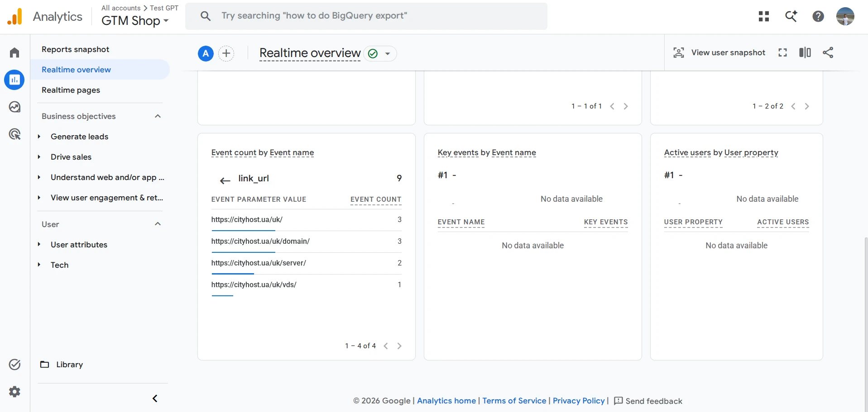The height and width of the screenshot is (412, 868).
Task: Click the 'A' all users segment badge
Action: (206, 53)
